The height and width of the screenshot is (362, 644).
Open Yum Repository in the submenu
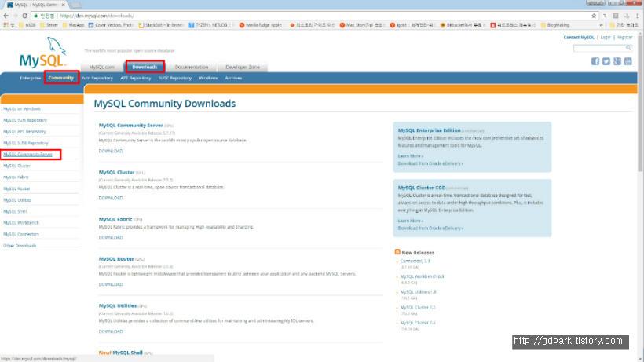[x=97, y=78]
